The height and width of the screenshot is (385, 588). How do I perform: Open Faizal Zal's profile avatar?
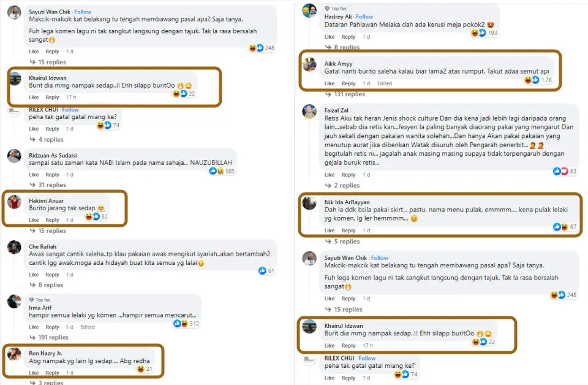[309, 111]
